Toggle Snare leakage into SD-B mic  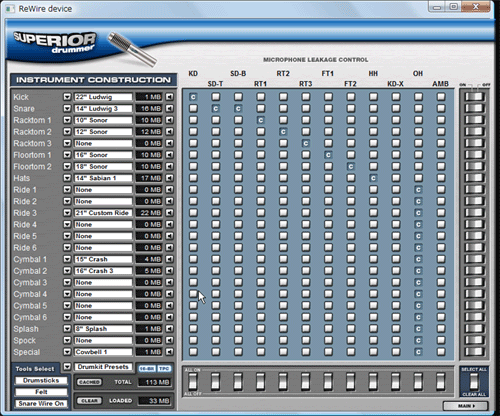[238, 109]
